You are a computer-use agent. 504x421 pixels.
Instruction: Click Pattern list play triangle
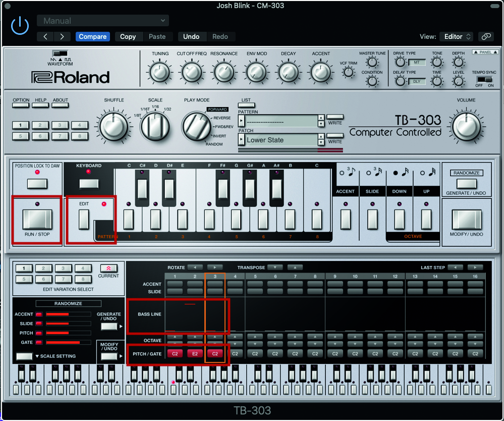pyautogui.click(x=241, y=121)
